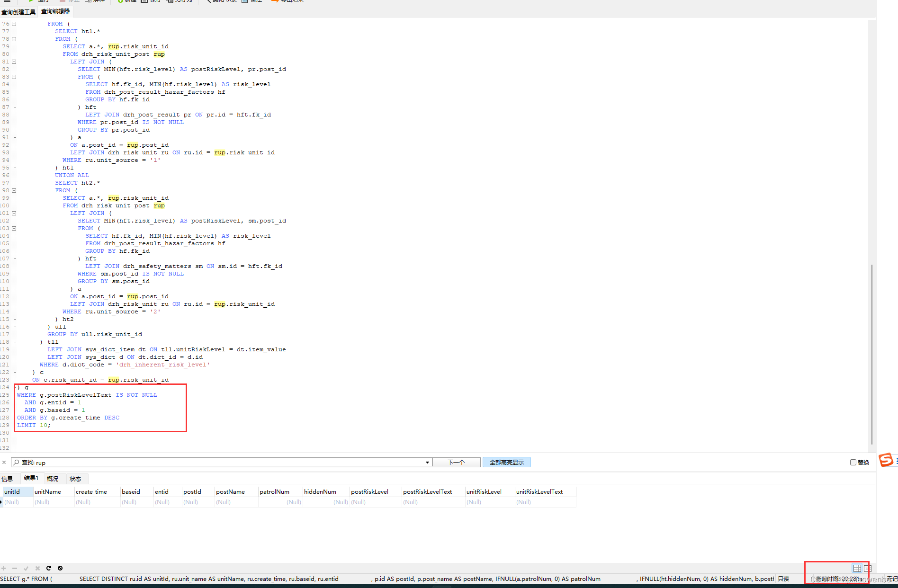Select the postName column header
The height and width of the screenshot is (588, 898).
pyautogui.click(x=237, y=492)
